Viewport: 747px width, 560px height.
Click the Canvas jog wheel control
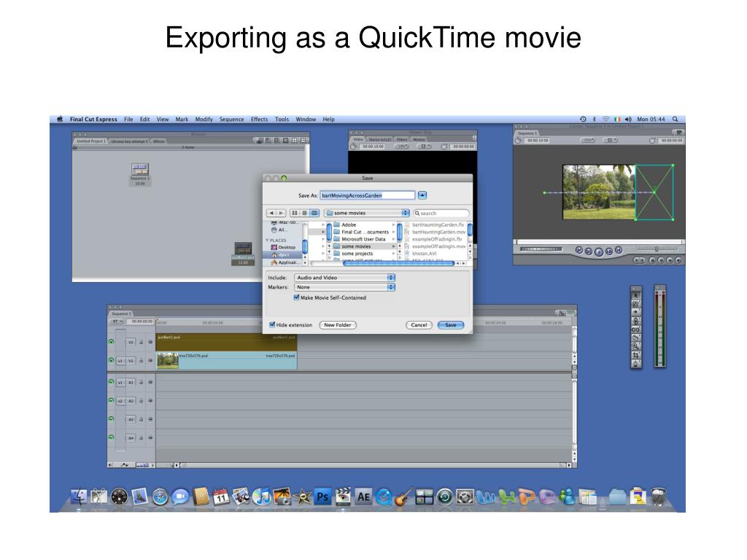click(541, 249)
